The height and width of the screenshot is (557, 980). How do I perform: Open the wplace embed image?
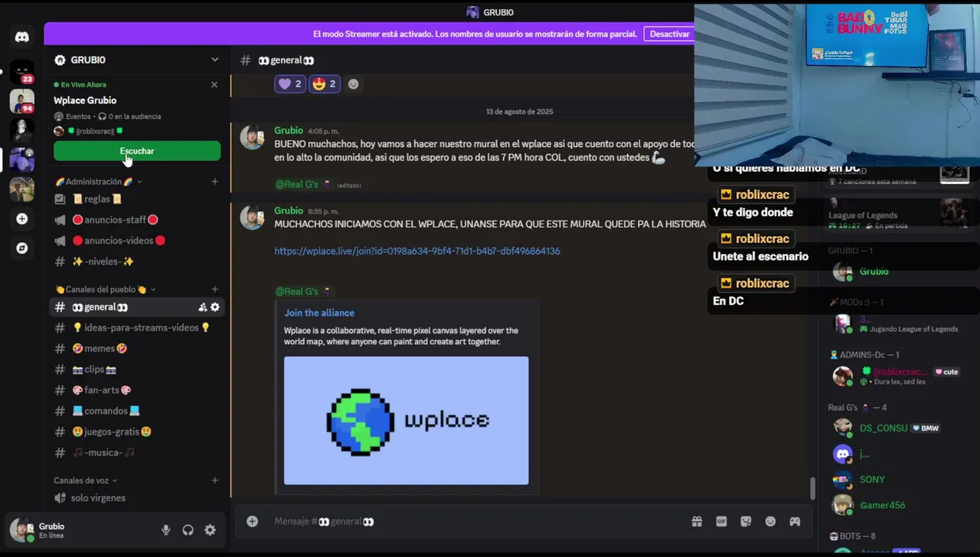(x=406, y=421)
